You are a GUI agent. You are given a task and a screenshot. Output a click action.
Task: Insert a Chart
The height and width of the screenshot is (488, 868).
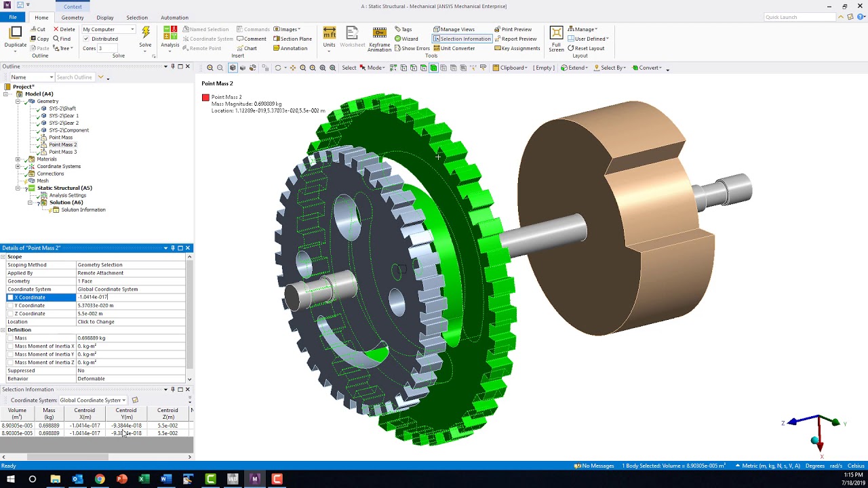point(246,48)
